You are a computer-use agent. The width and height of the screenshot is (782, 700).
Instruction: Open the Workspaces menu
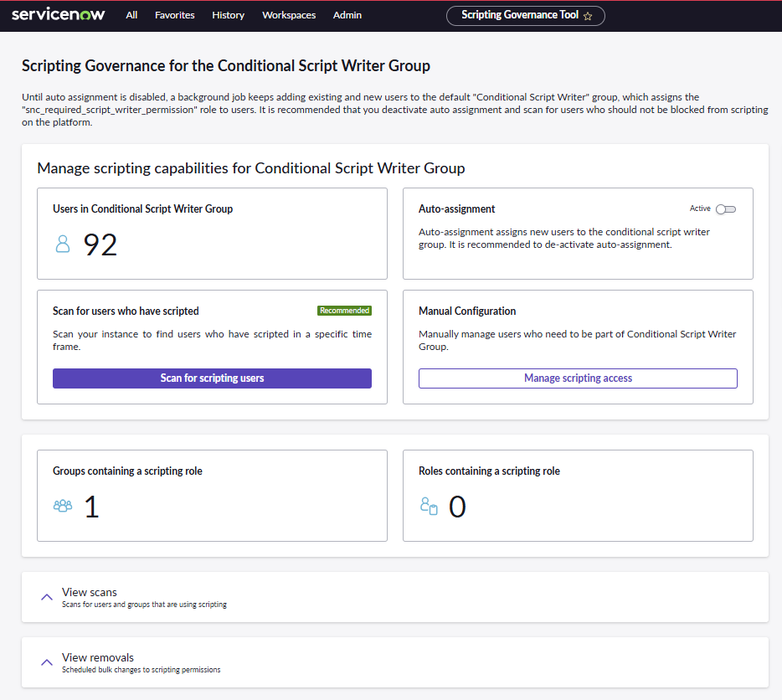(289, 15)
